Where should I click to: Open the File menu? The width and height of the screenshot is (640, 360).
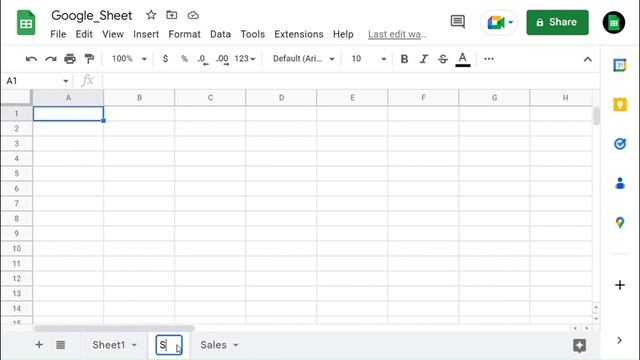pyautogui.click(x=58, y=34)
